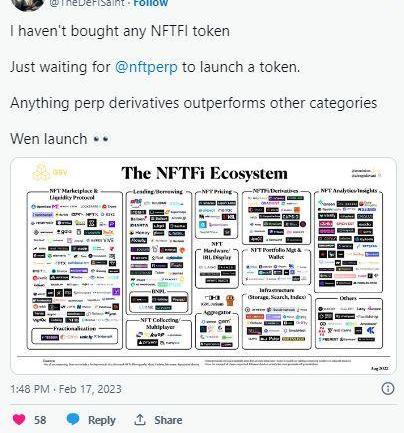Image resolution: width=404 pixels, height=433 pixels.
Task: Open the circled info icon beside the timestamp
Action: 388,389
